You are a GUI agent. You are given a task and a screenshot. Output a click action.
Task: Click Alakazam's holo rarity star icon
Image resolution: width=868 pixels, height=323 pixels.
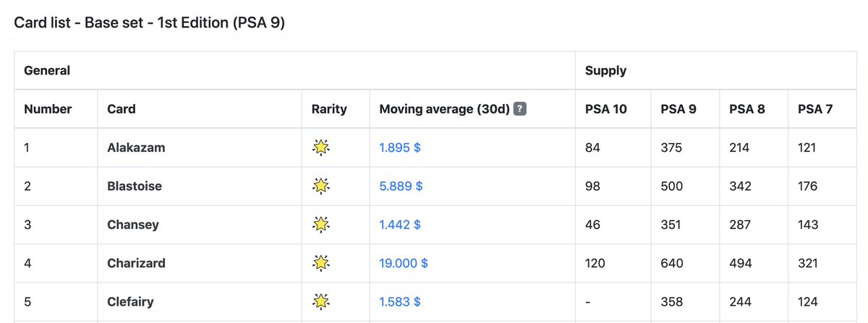pyautogui.click(x=320, y=147)
